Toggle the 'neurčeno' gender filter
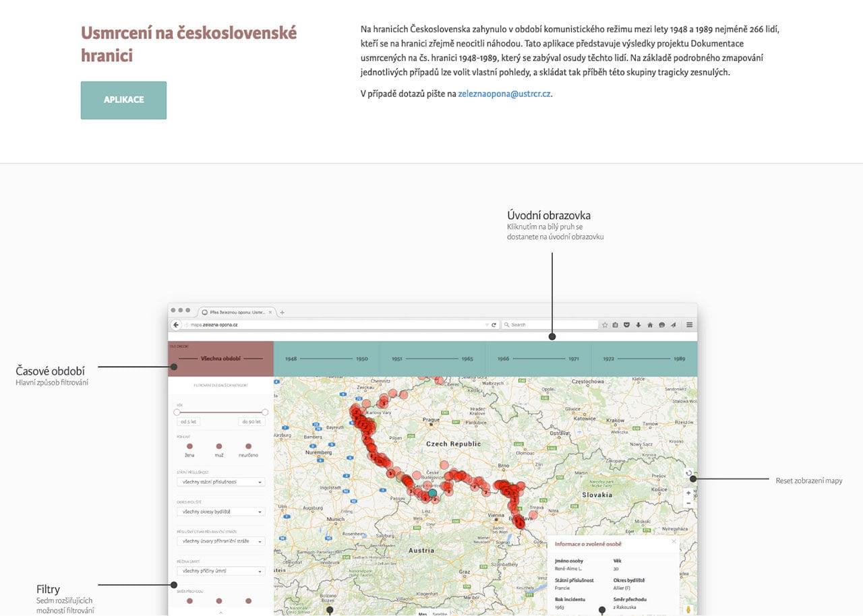This screenshot has width=863, height=616. 248,446
